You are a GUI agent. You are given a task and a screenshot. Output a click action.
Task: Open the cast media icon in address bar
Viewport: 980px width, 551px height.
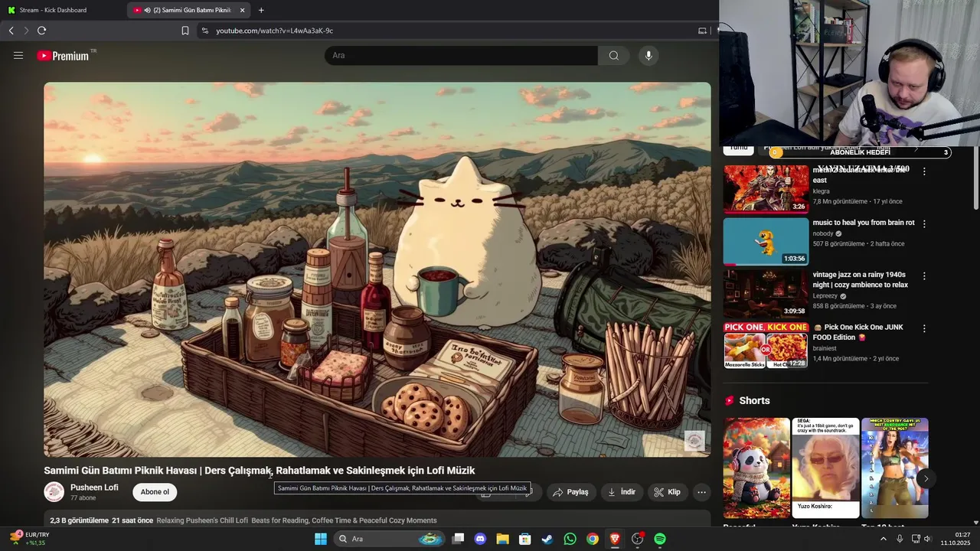(702, 31)
